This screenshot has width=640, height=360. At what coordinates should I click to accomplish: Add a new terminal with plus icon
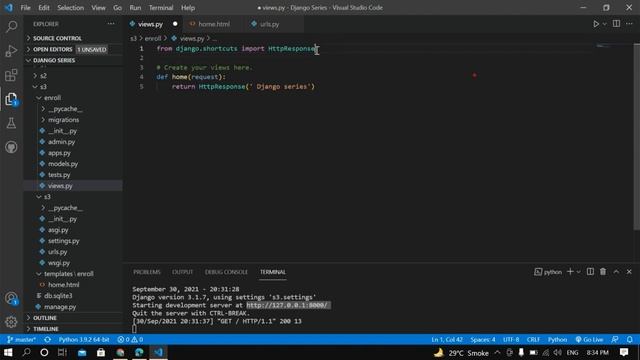pos(570,272)
